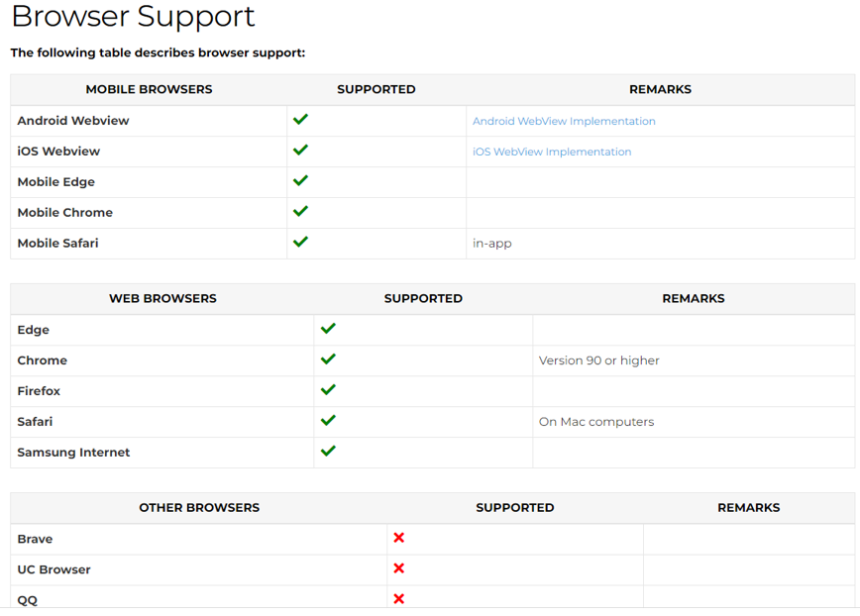Open the Android WebView Implementation link
Screen dimensions: 860x616
(x=564, y=121)
